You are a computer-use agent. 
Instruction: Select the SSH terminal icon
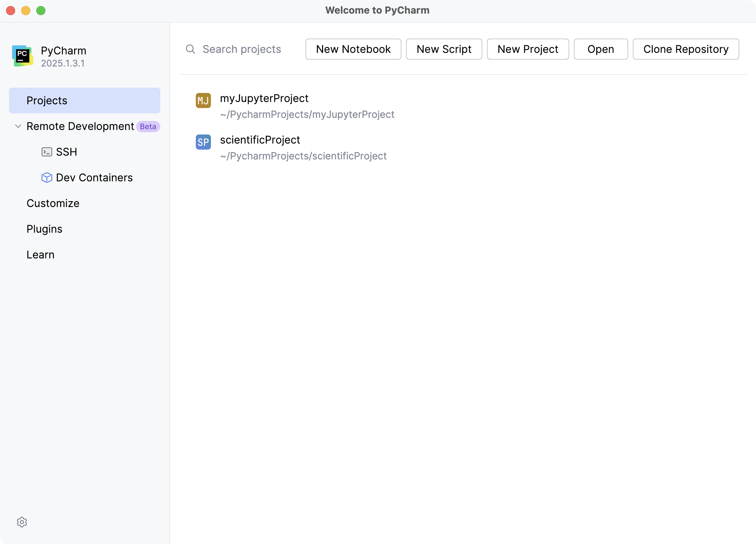(x=46, y=152)
